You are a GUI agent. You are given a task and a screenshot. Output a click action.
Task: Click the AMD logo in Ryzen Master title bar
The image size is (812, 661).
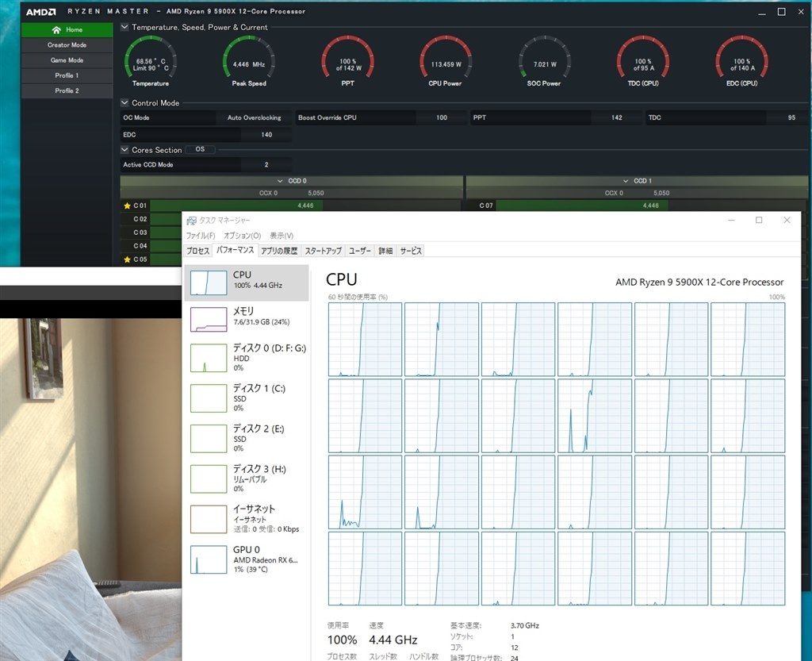tap(41, 11)
